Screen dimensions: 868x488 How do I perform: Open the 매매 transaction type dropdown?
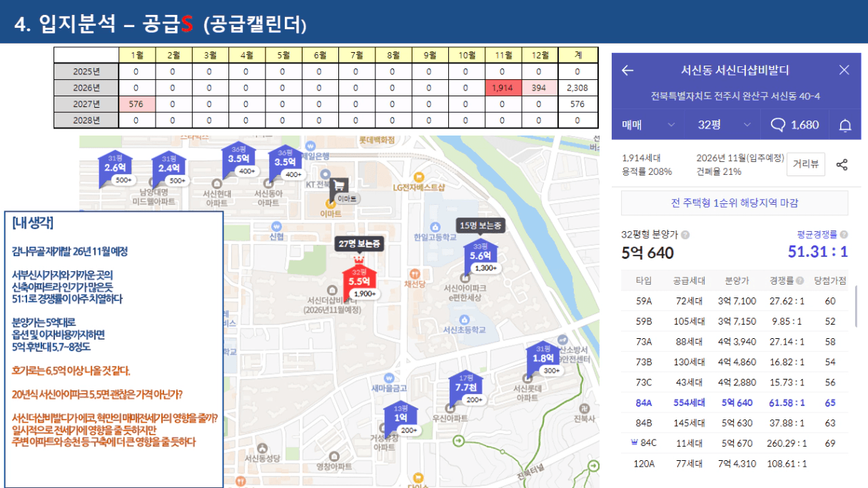(648, 125)
